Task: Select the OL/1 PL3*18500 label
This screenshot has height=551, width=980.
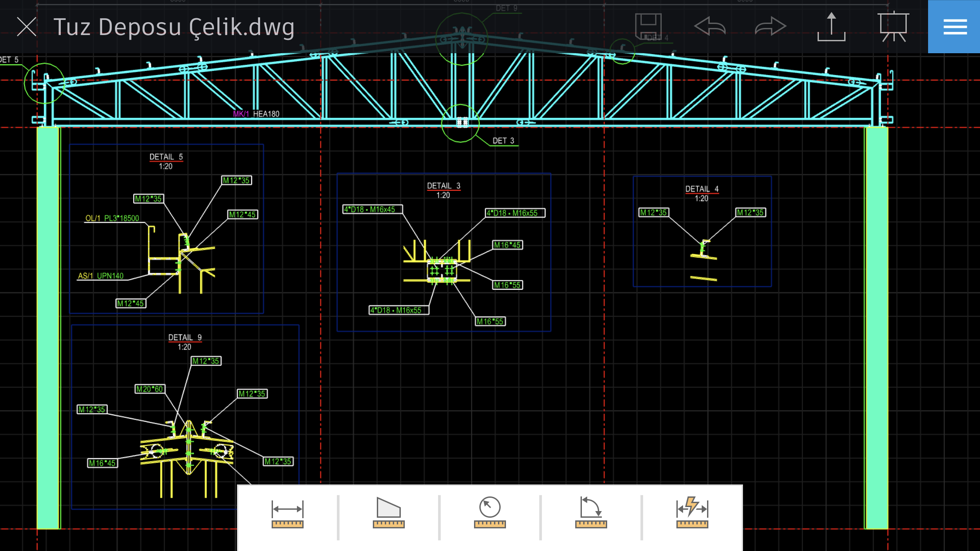Action: tap(112, 218)
